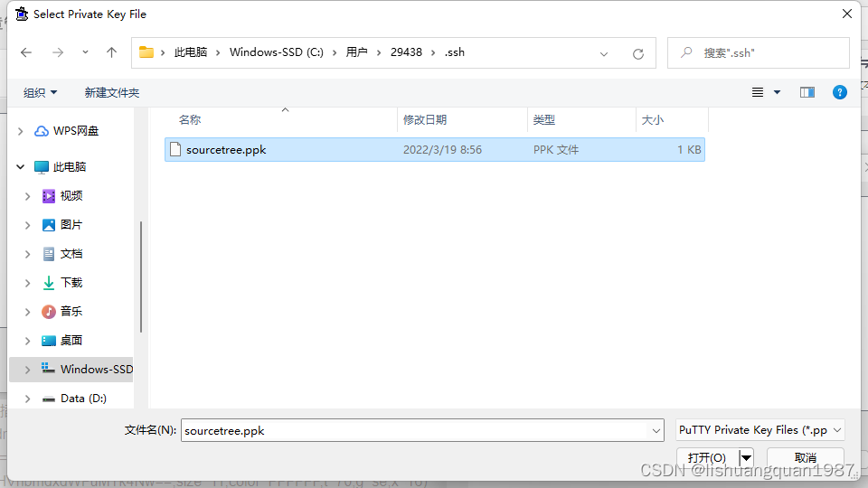Expand chevron after 用户 breadcrumb

tap(379, 52)
